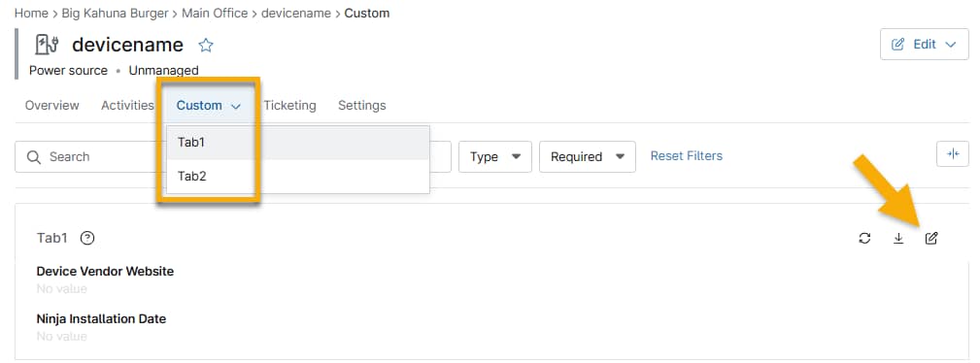Screen dimensions: 980x363
Task: Click the refresh icon in Tab1 section
Action: click(865, 238)
